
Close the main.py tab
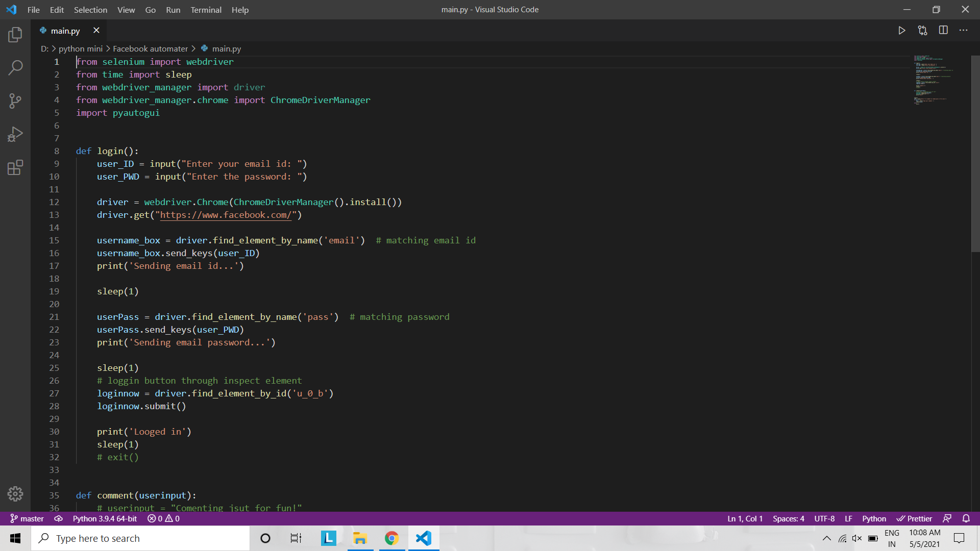click(x=96, y=31)
